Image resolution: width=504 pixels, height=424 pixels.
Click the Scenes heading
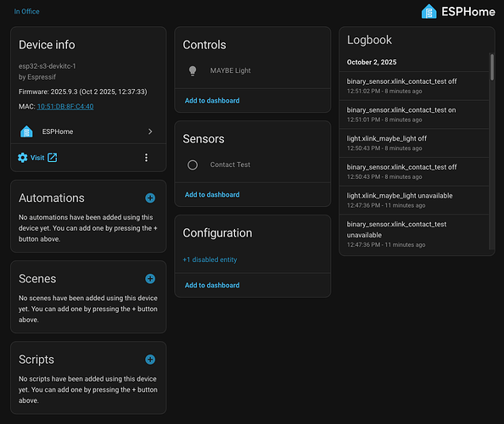(x=37, y=279)
